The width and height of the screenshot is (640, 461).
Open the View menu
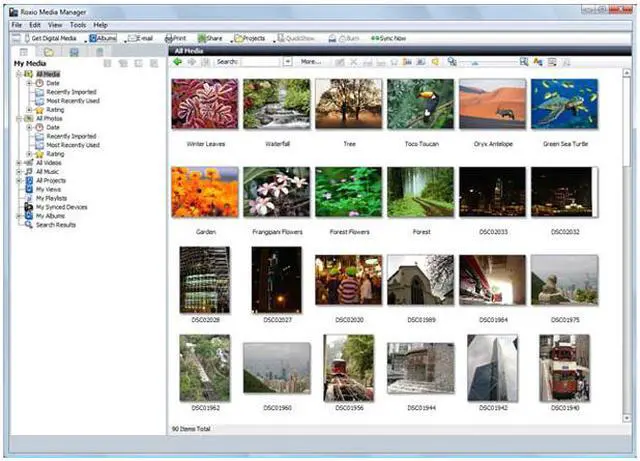point(55,24)
